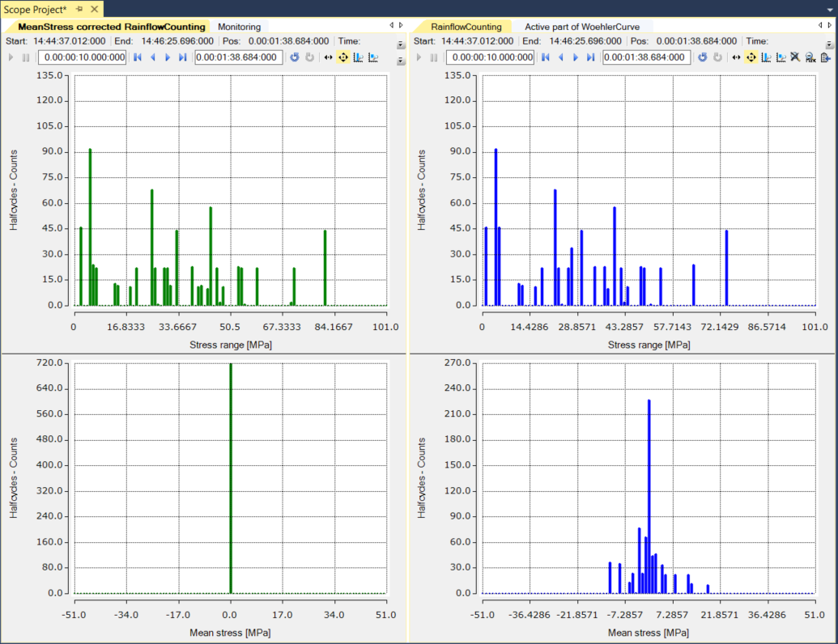
Task: Toggle panning tool in RainflowCounting pane
Action: pyautogui.click(x=751, y=57)
